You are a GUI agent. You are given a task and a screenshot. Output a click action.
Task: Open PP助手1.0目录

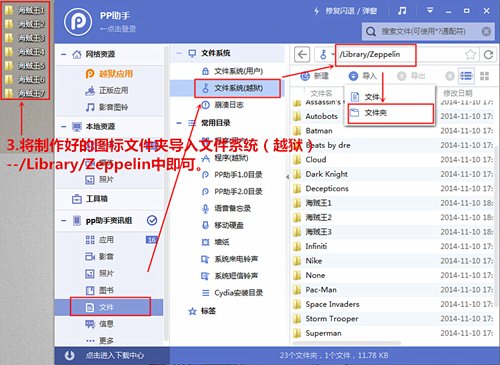(232, 175)
